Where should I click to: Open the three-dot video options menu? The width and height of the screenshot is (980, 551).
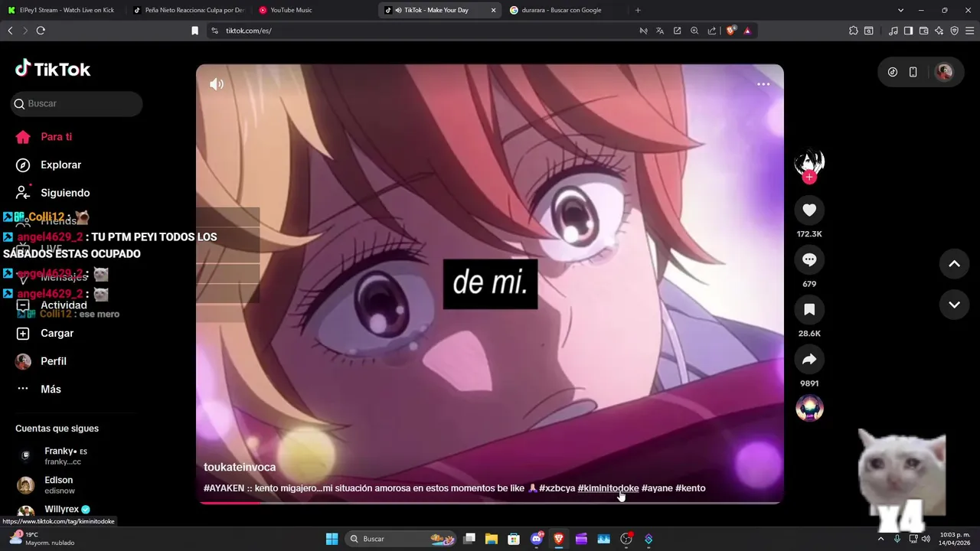click(x=763, y=84)
